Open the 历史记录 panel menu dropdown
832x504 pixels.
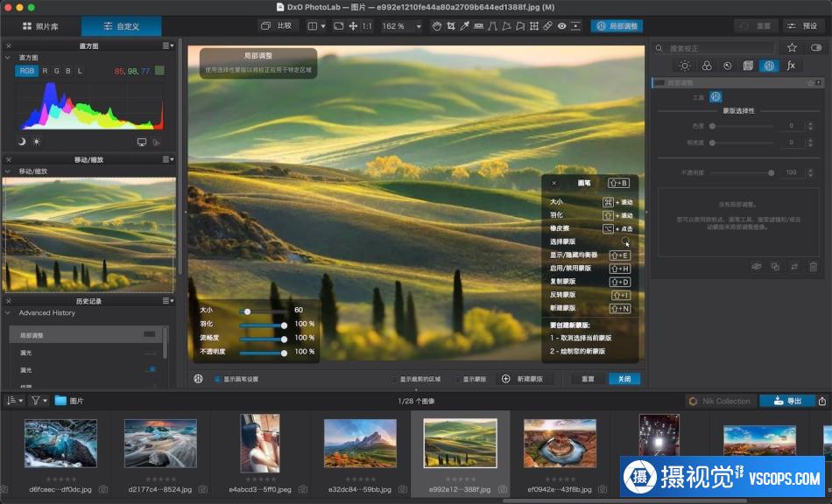coord(168,300)
